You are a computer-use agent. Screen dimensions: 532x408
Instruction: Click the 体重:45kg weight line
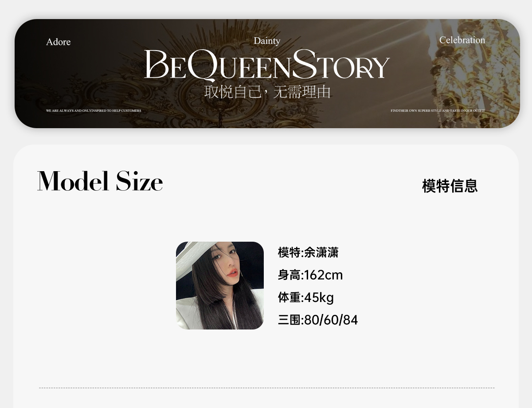coord(306,297)
